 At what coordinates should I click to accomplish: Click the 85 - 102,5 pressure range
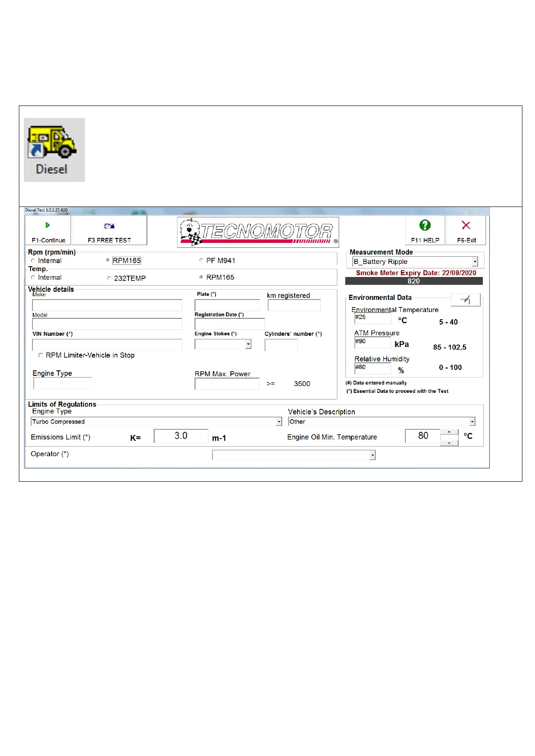(450, 347)
